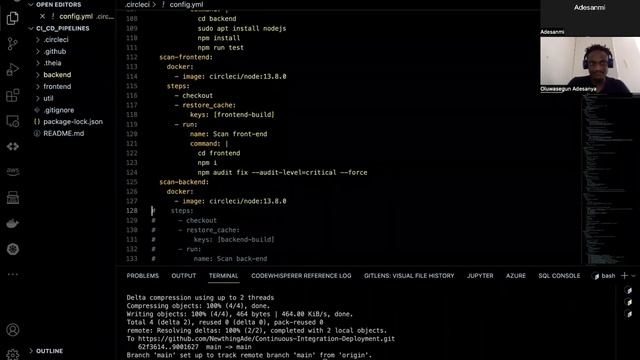Expand the util folder
This screenshot has width=640, height=360.
(x=38, y=98)
